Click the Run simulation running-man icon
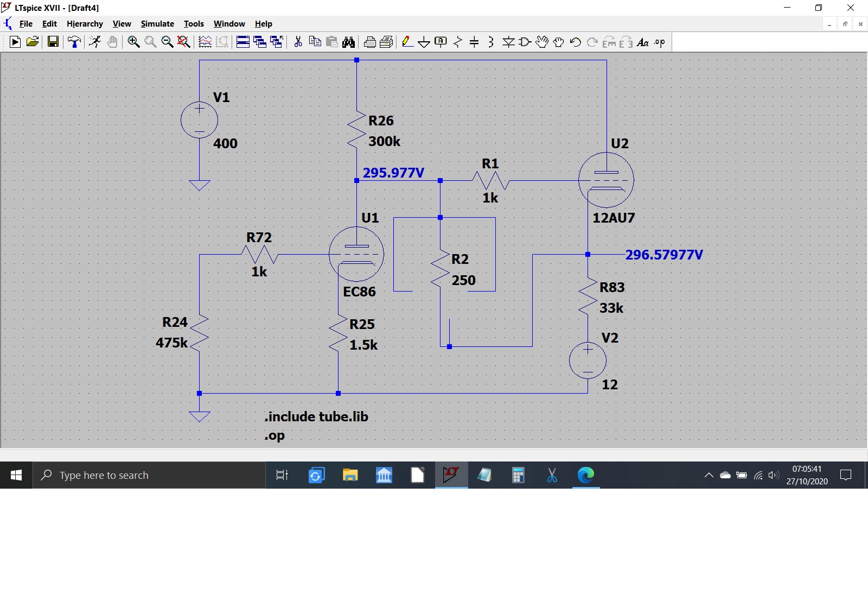 point(95,42)
